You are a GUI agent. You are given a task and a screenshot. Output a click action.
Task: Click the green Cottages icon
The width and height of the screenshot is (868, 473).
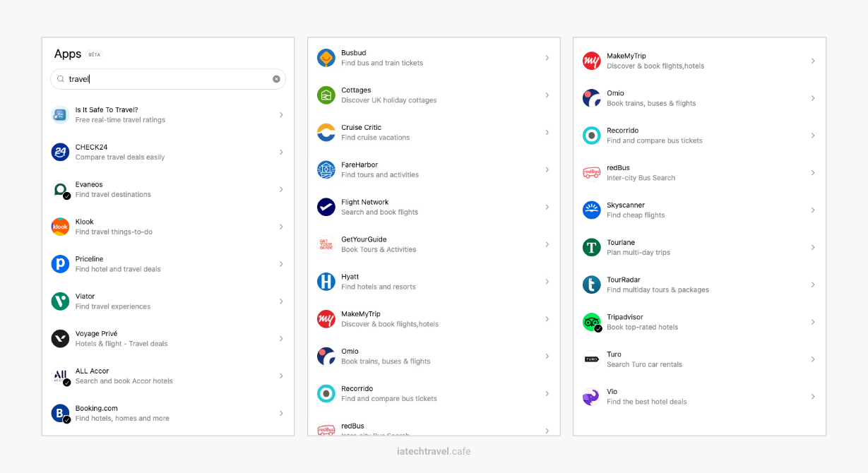(x=326, y=95)
